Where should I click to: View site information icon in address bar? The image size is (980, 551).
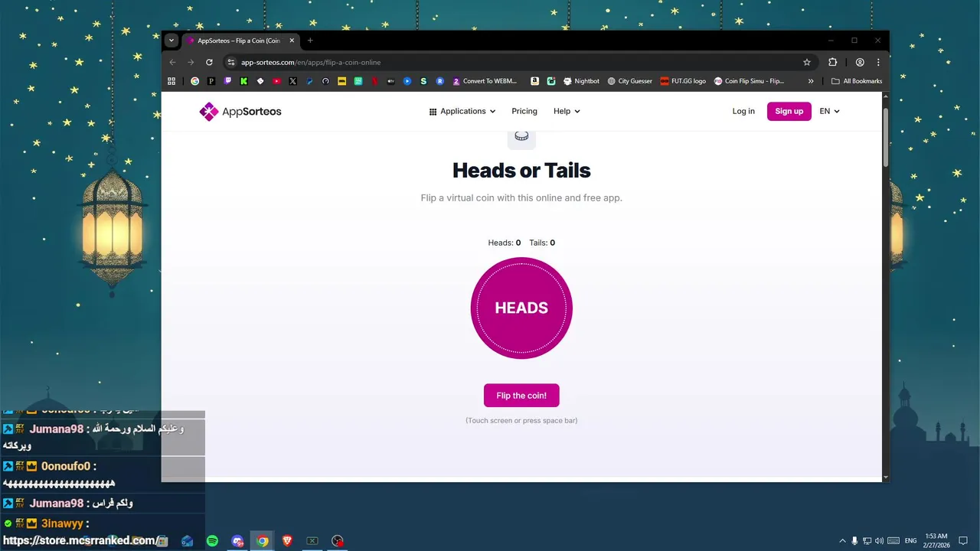(x=231, y=62)
